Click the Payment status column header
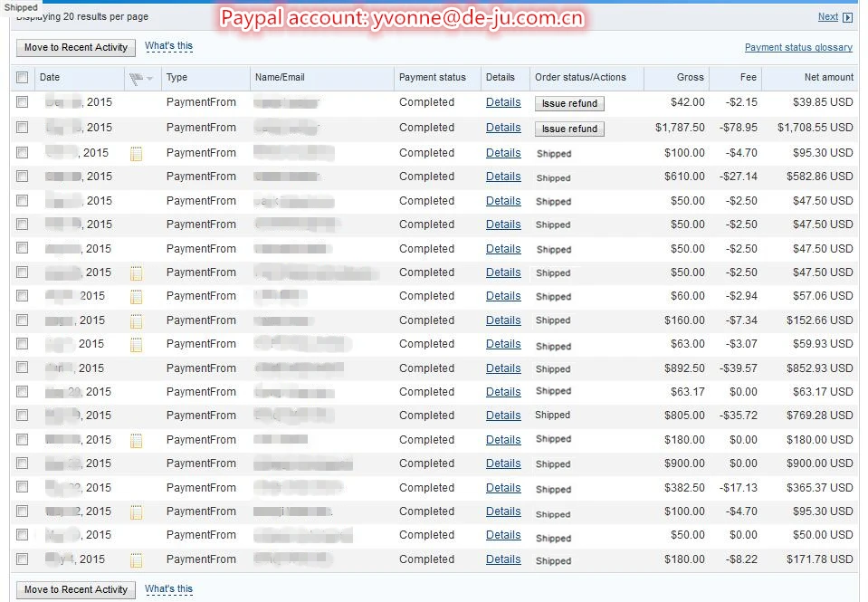This screenshot has width=868, height=602. pyautogui.click(x=433, y=78)
